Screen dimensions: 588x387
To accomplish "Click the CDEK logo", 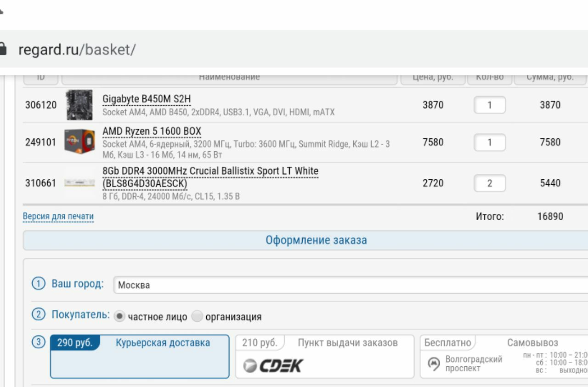I will click(273, 366).
